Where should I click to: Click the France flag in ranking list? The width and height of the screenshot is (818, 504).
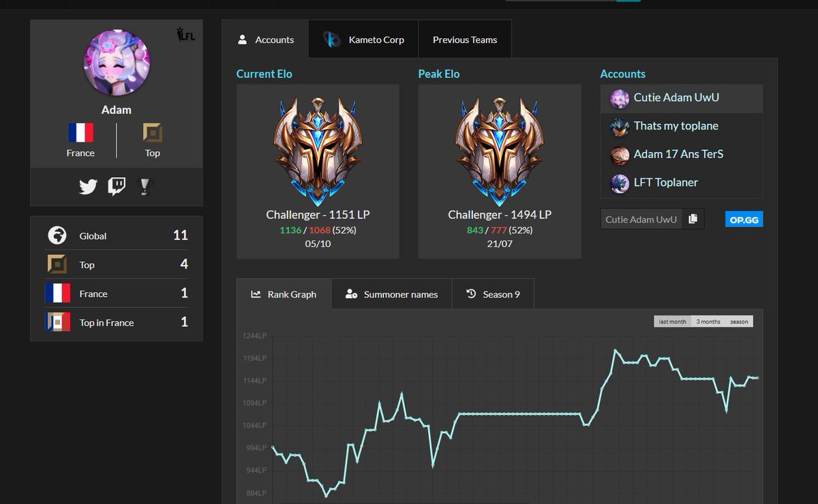pos(57,292)
